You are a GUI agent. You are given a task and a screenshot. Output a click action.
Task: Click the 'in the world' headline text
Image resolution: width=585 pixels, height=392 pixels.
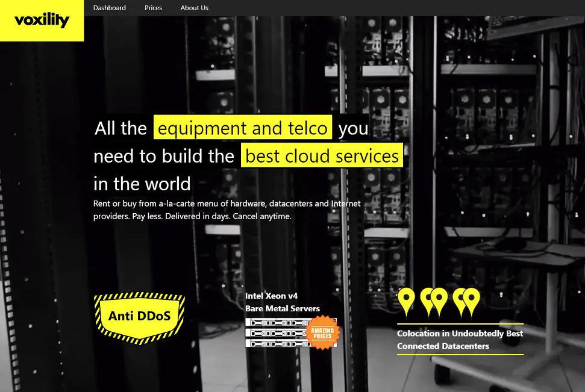pos(142,184)
